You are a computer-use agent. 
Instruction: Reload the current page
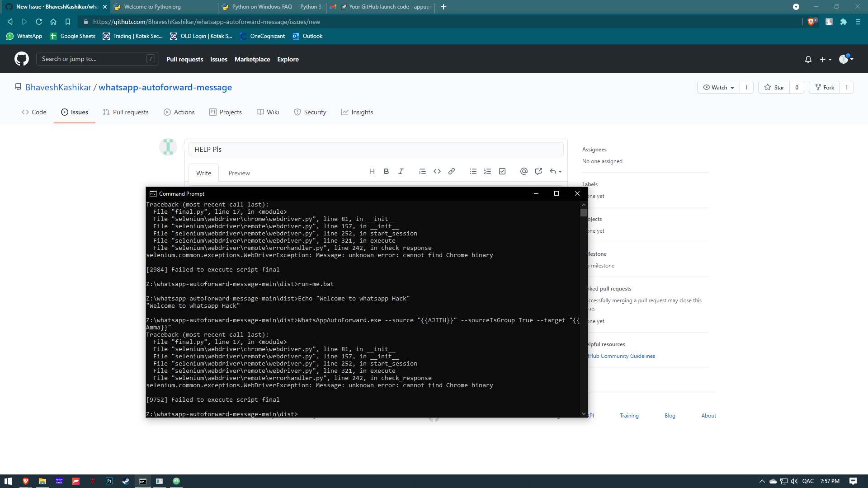(39, 22)
